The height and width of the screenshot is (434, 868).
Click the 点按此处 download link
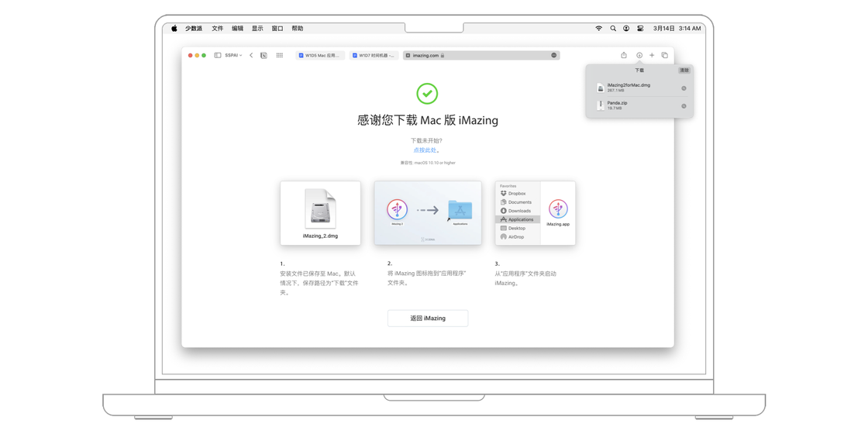click(x=427, y=150)
